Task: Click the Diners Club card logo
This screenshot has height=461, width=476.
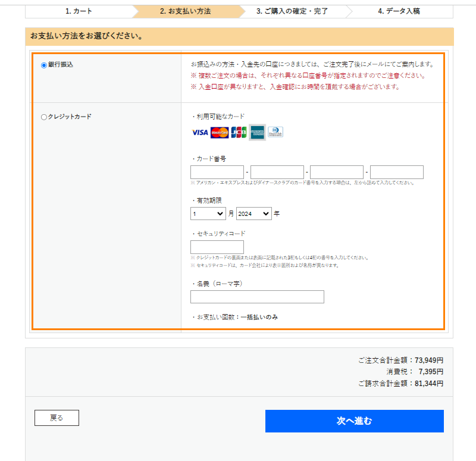Action: [x=275, y=132]
